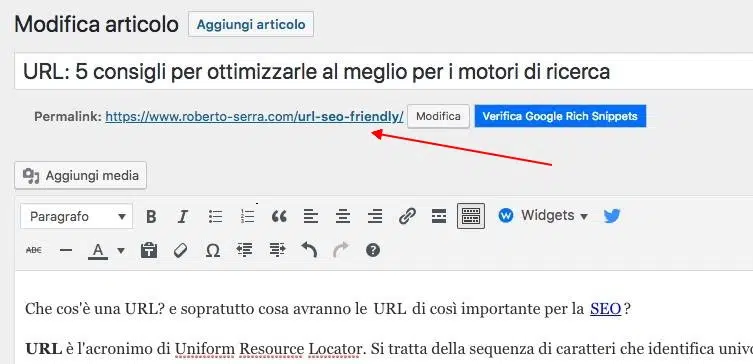Undo the last edit
This screenshot has height=364, width=753.
309,250
